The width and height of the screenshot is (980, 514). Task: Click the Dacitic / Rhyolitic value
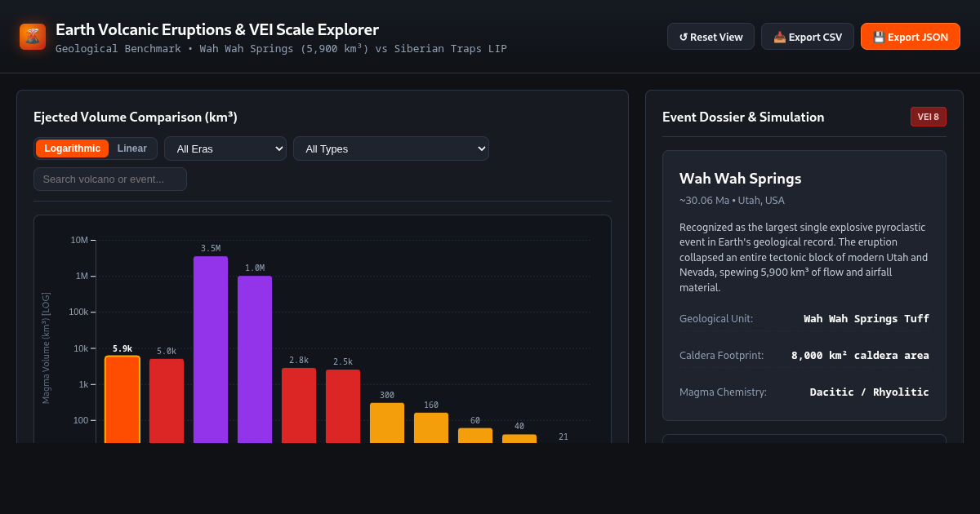pyautogui.click(x=870, y=392)
